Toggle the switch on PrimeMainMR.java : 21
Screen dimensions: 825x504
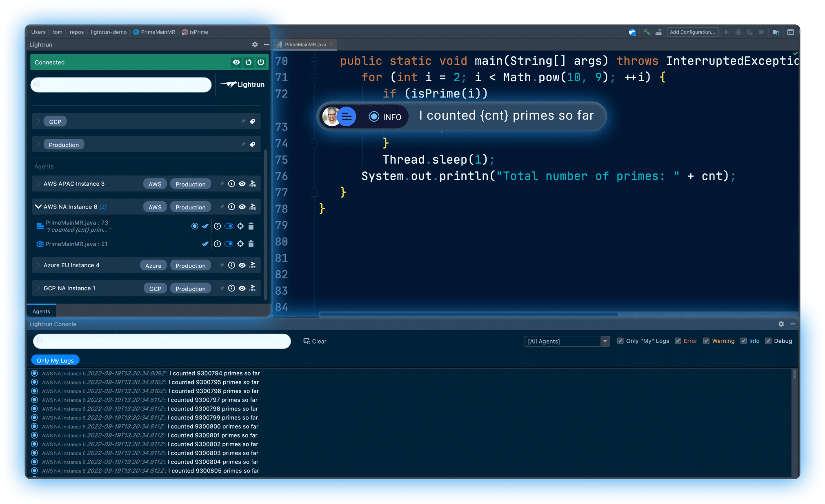pos(229,244)
